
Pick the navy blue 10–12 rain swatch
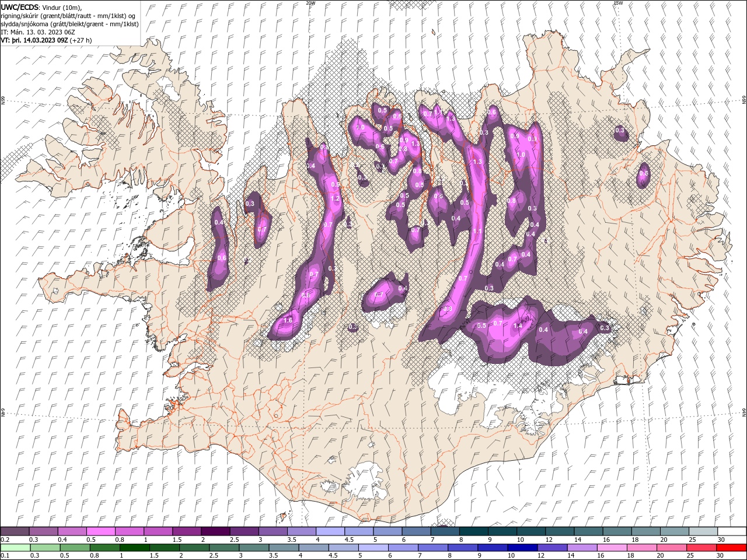click(x=521, y=548)
